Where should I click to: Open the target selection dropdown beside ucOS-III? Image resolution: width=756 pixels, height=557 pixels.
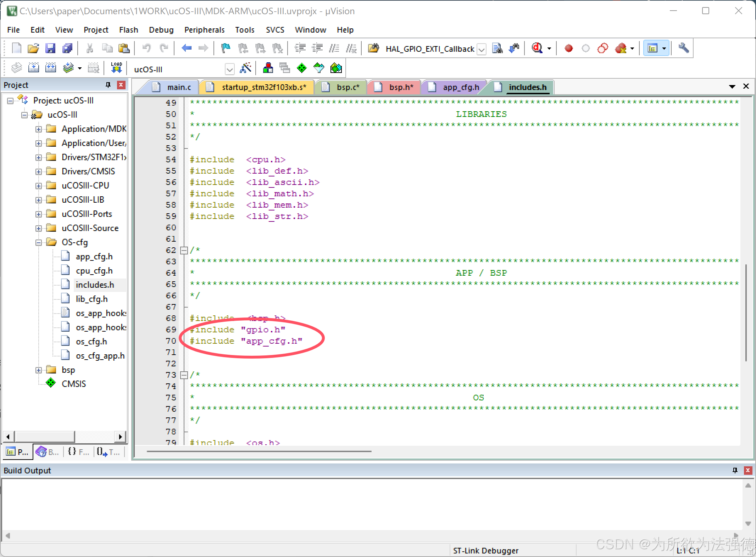click(229, 69)
